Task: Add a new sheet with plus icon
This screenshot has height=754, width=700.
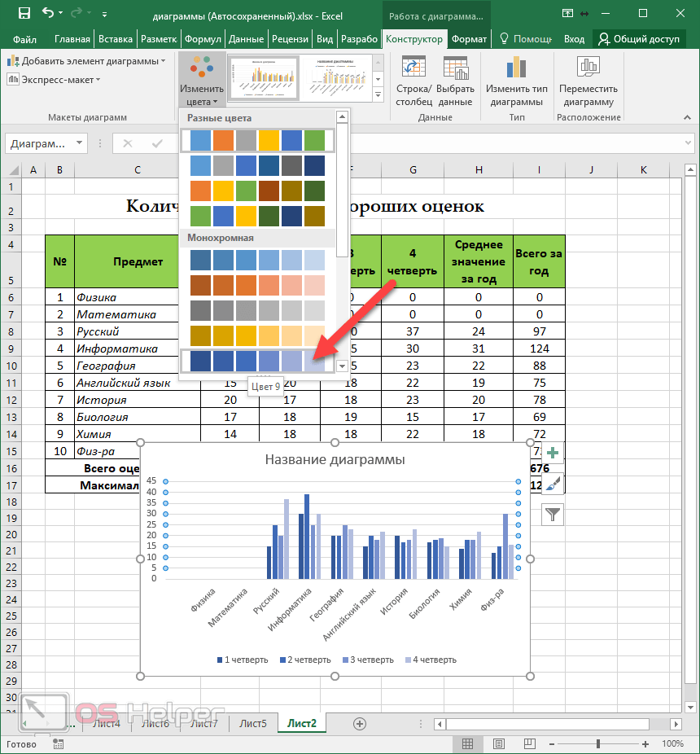Action: [x=360, y=724]
